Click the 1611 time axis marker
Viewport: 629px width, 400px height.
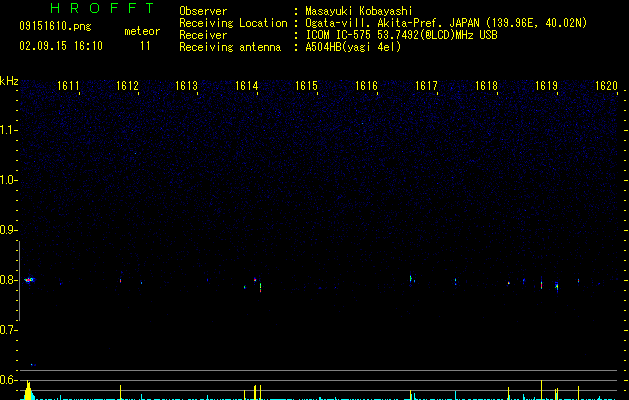(x=68, y=86)
